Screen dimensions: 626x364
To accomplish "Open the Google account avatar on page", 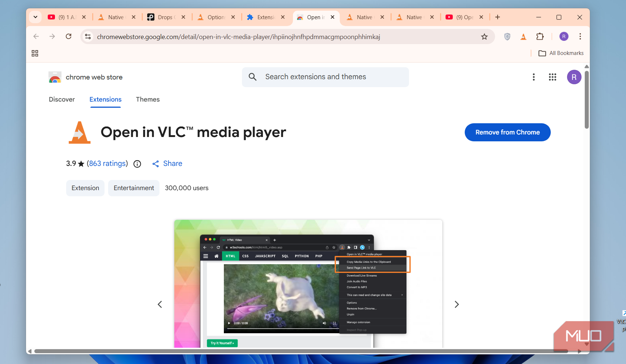I will click(x=574, y=77).
